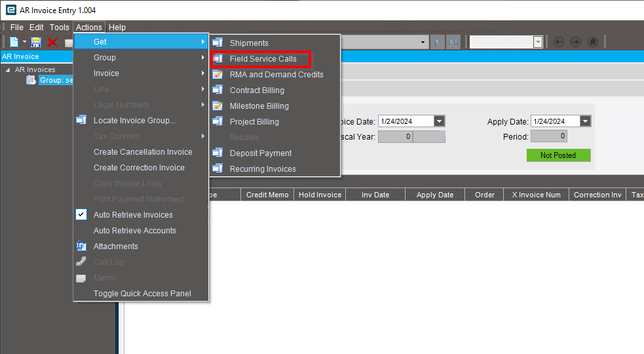Click the Epicor app logo icon
644x354 pixels.
pyautogui.click(x=11, y=10)
